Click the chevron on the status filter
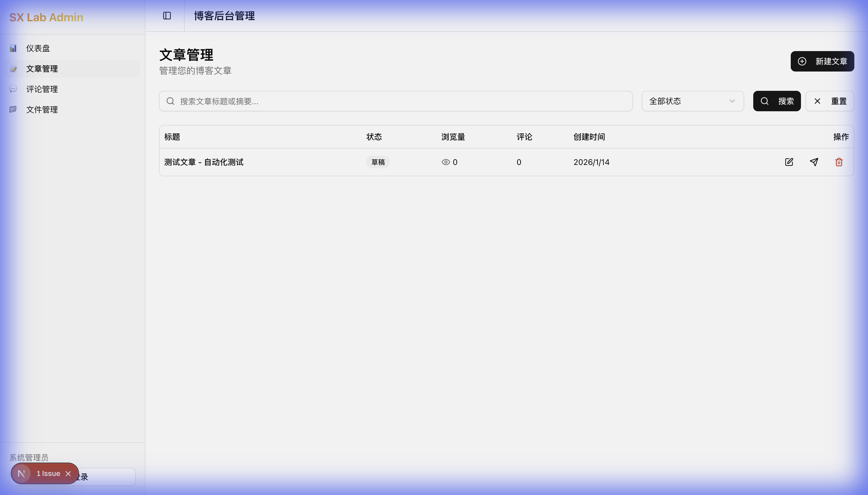This screenshot has height=495, width=868. pos(732,101)
